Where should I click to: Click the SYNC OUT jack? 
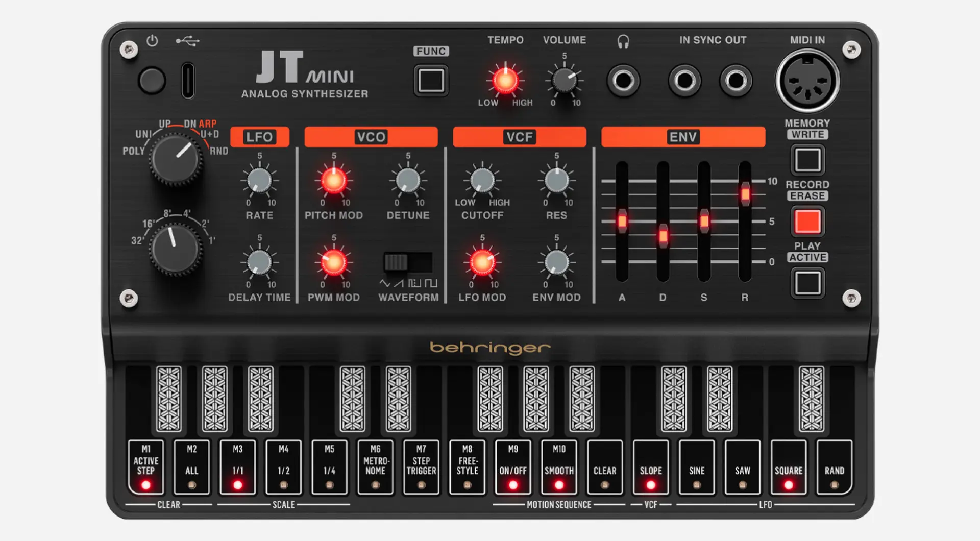point(736,81)
